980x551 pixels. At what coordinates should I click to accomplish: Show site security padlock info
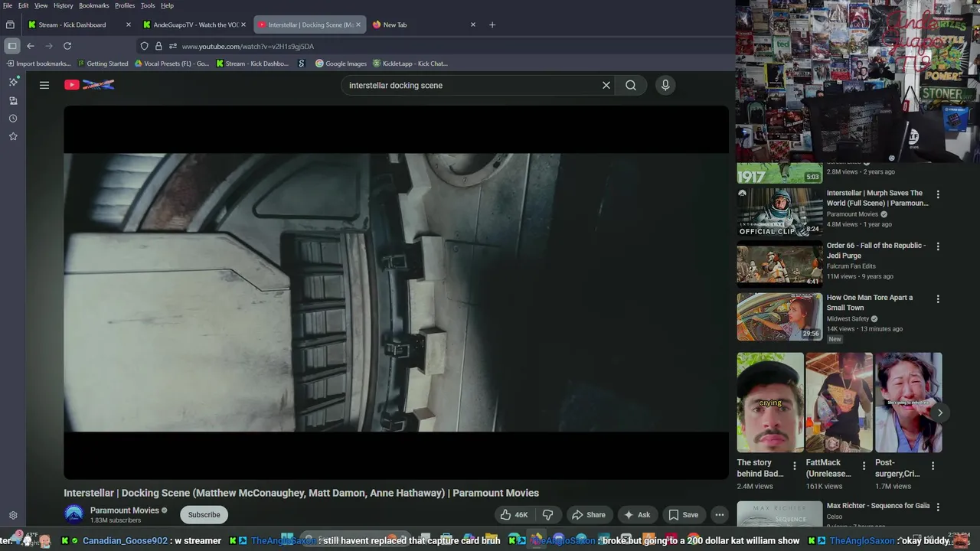tap(158, 46)
